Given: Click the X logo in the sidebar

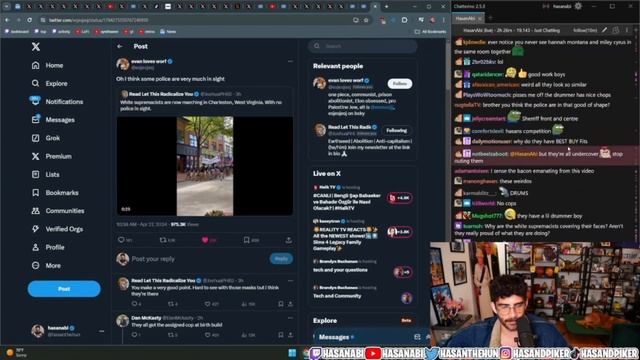Looking at the screenshot, I should coord(36,47).
